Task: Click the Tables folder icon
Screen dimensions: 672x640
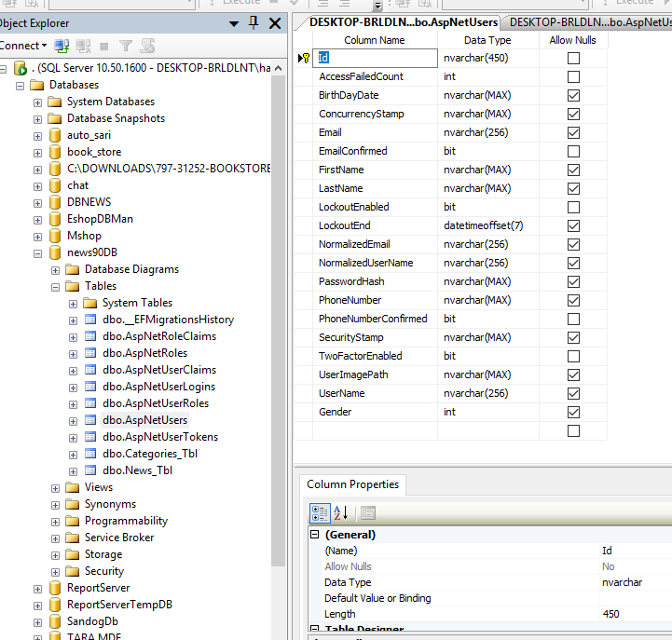Action: coord(73,286)
